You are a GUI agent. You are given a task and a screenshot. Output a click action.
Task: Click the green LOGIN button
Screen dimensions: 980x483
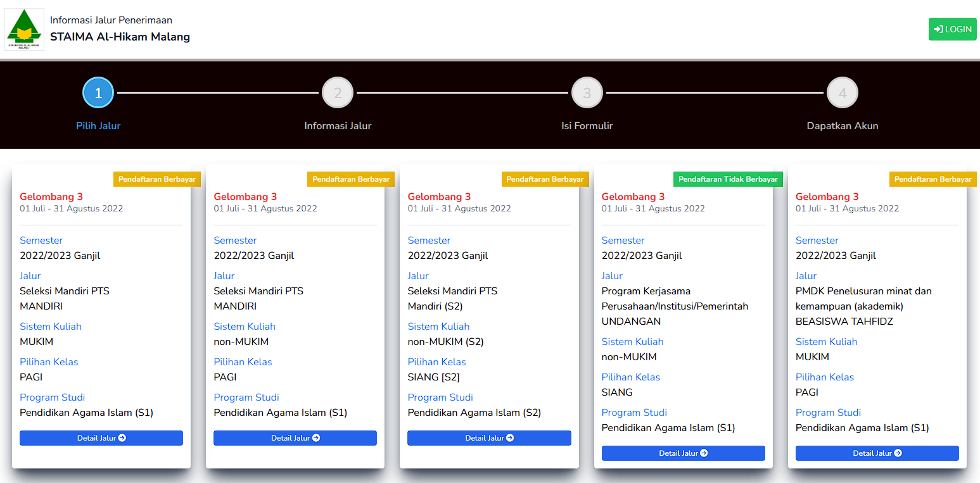[952, 29]
